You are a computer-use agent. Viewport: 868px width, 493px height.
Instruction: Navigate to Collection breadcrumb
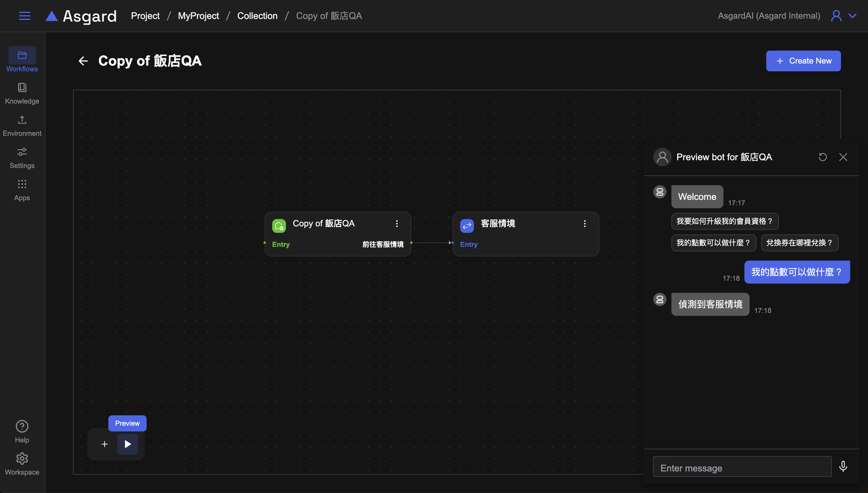pyautogui.click(x=257, y=16)
